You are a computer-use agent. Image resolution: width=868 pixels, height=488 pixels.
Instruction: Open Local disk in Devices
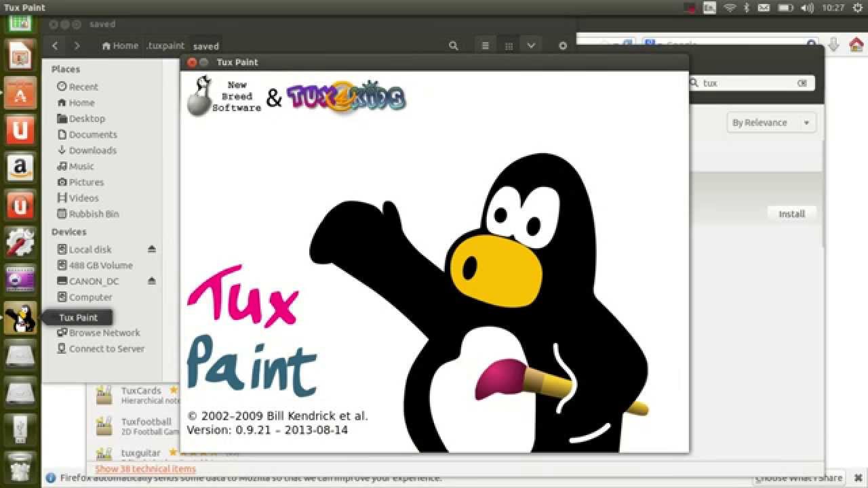pos(83,249)
